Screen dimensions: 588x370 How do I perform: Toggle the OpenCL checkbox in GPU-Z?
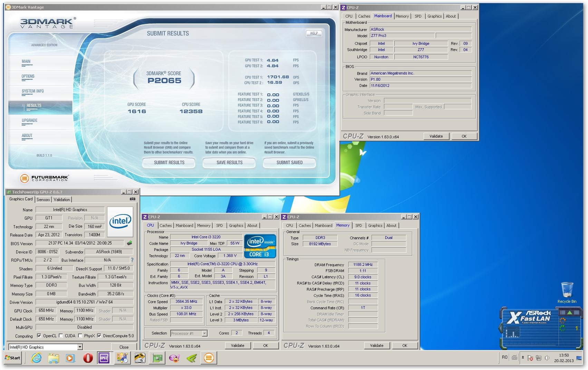(x=39, y=336)
